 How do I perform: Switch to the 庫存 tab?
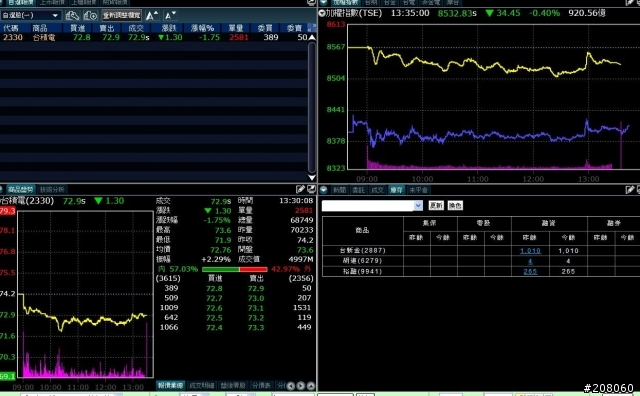click(396, 190)
